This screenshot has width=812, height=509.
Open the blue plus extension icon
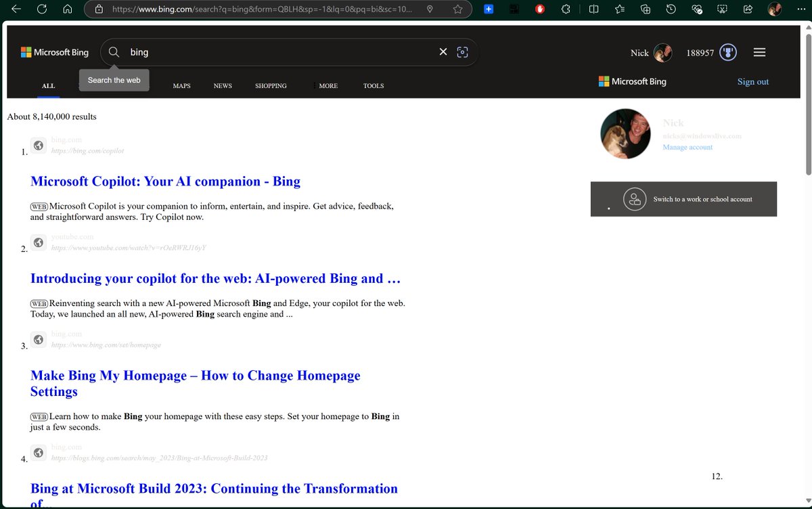click(x=489, y=9)
